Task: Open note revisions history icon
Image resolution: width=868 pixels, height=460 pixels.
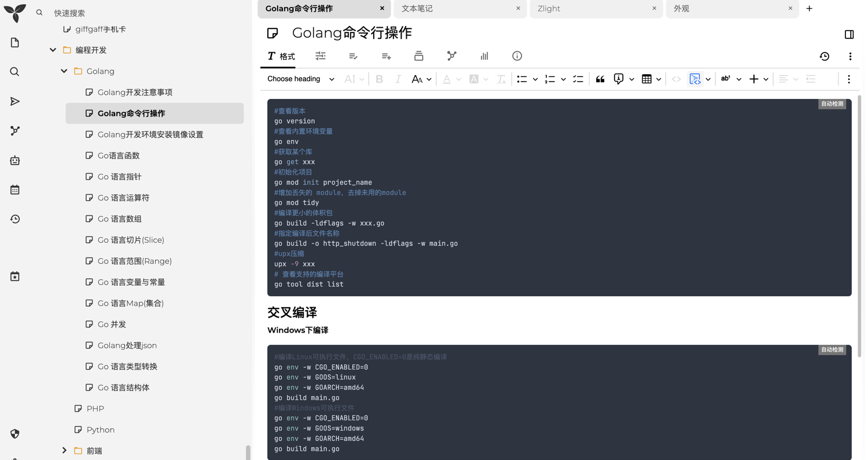Action: click(825, 56)
